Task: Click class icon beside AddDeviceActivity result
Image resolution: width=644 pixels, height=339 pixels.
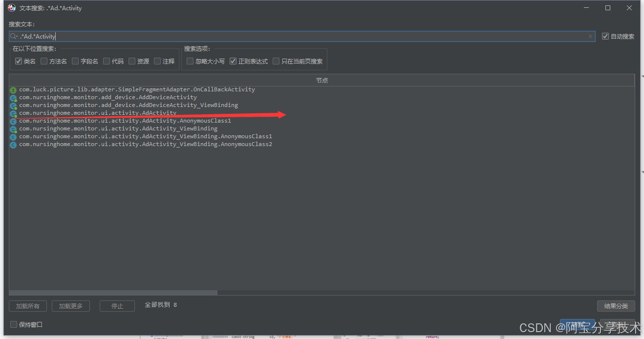Action: click(x=13, y=98)
